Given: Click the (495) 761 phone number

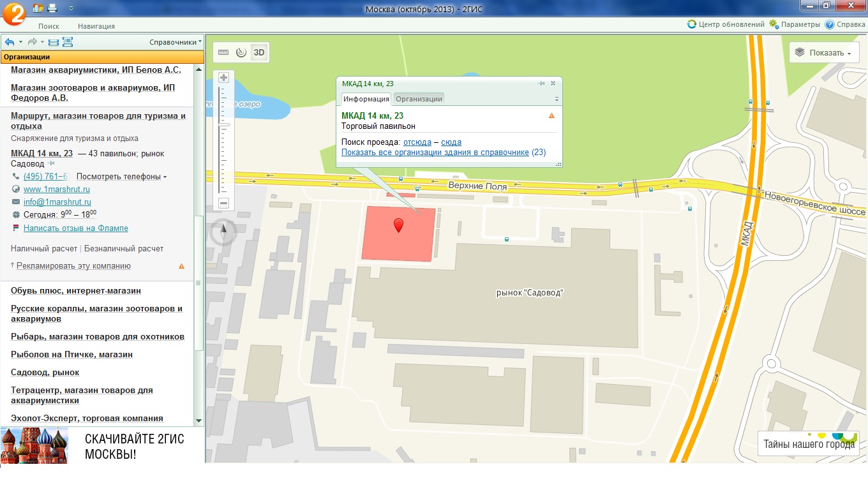Looking at the screenshot, I should (x=45, y=176).
